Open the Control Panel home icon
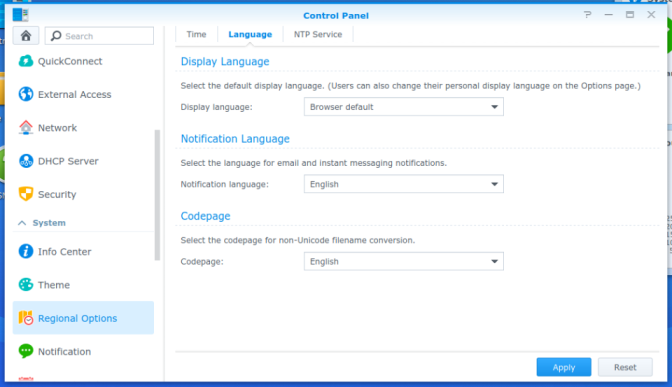 (26, 36)
